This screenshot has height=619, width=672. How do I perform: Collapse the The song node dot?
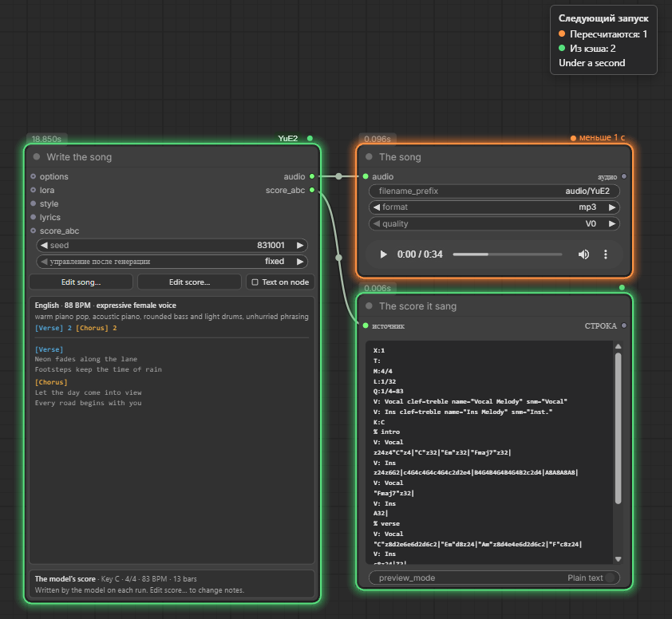[369, 157]
